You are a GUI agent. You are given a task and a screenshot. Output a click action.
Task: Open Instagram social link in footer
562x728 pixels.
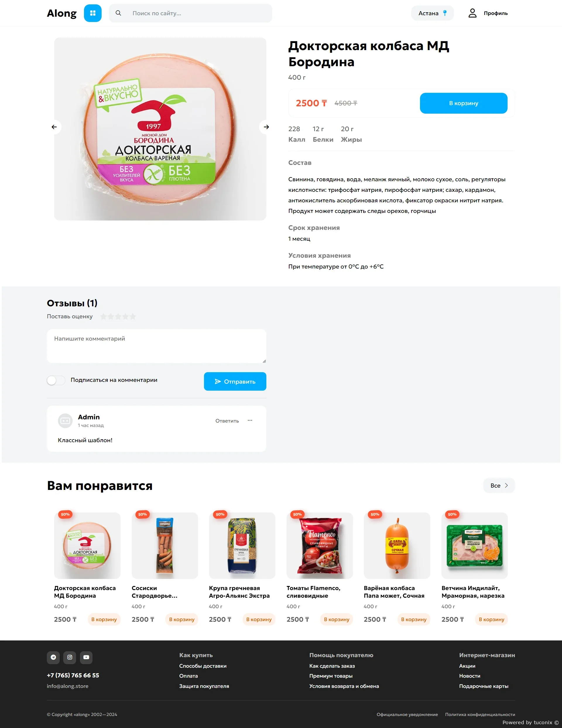pos(70,657)
